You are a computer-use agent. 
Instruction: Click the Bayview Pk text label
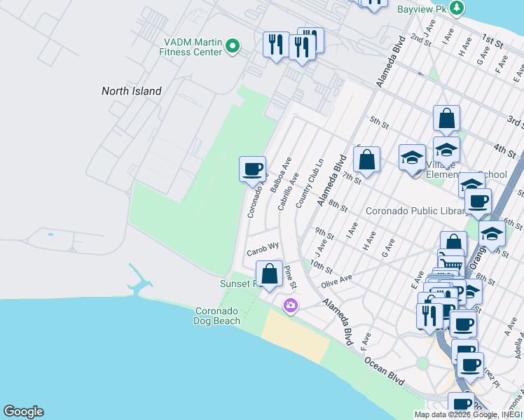coord(422,9)
